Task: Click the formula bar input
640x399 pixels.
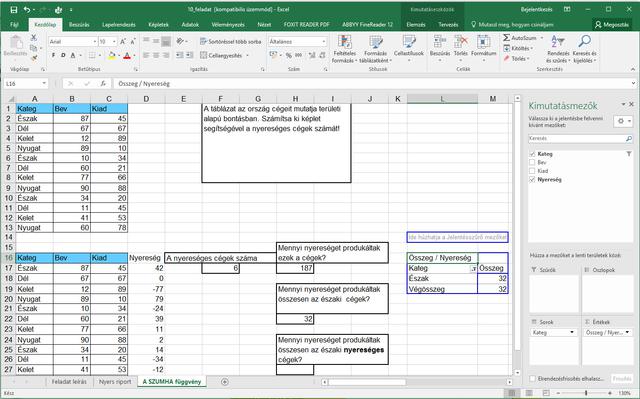Action: click(x=371, y=84)
